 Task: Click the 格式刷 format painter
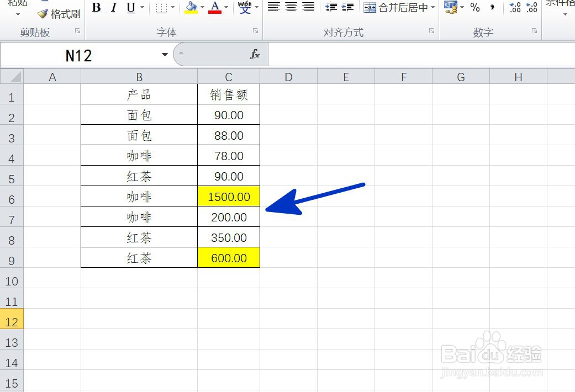point(59,14)
